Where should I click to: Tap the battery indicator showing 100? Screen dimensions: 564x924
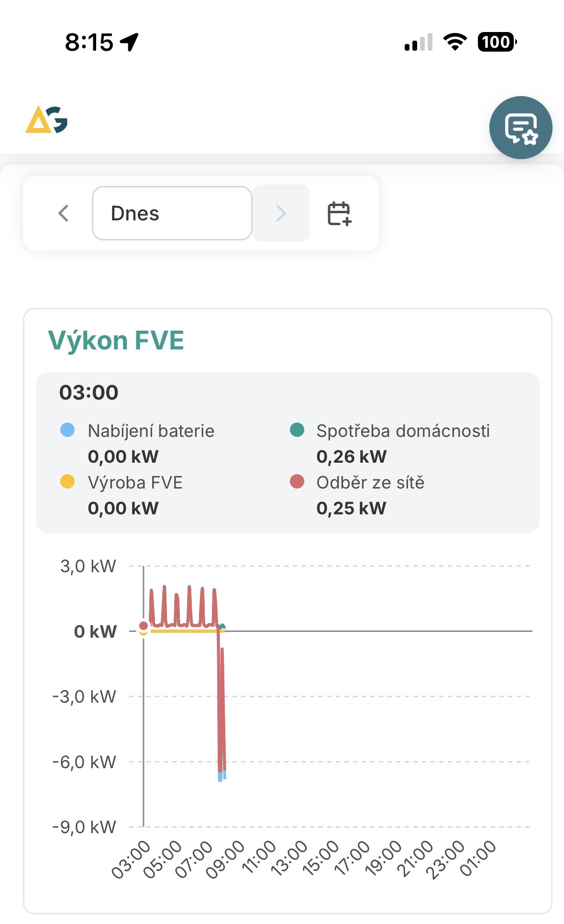[x=497, y=42]
